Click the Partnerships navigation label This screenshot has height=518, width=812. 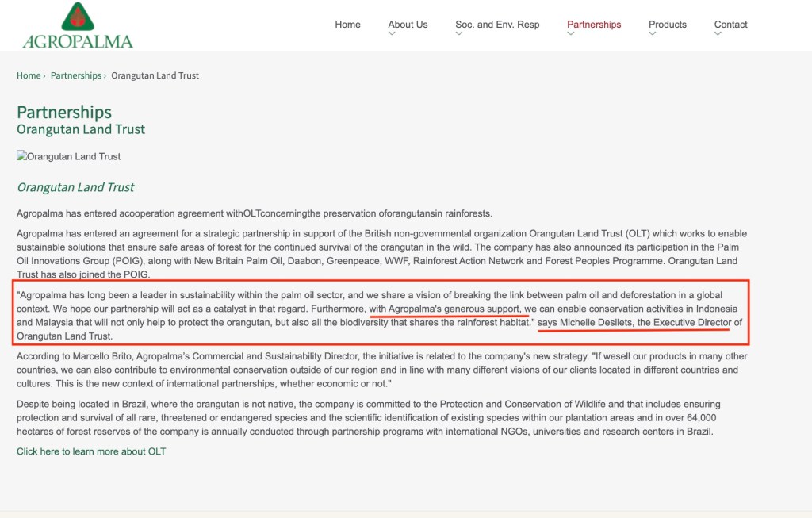tap(594, 25)
